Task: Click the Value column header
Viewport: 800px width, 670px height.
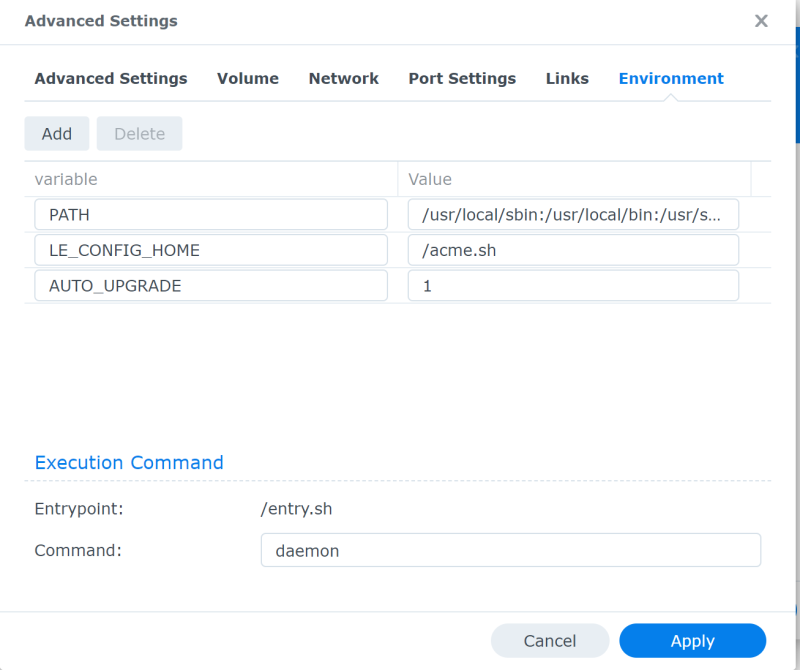Action: pyautogui.click(x=574, y=179)
